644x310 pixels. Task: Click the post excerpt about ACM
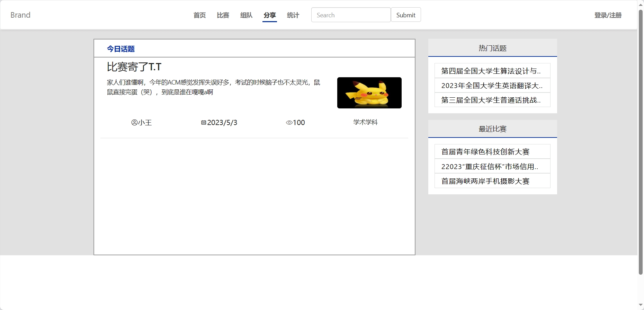point(214,87)
